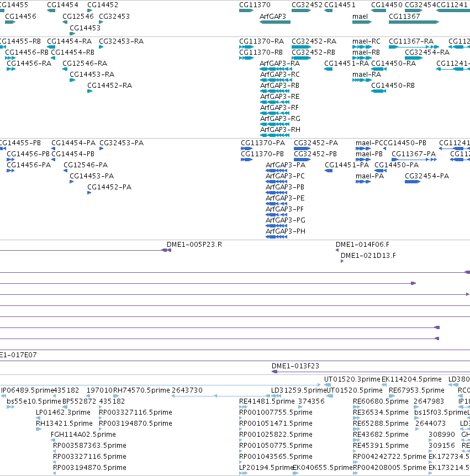
Task: Open the mael-PB protein label
Action: pyautogui.click(x=369, y=154)
